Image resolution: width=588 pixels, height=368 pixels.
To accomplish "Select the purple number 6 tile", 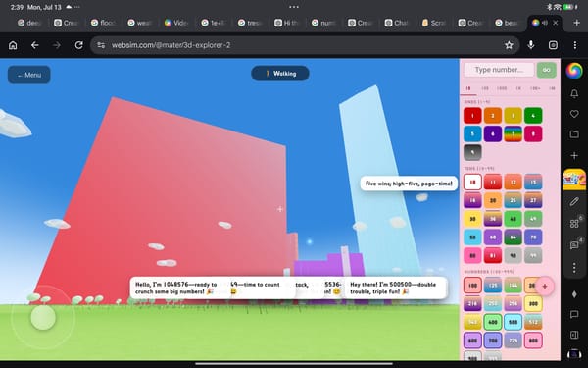I will [493, 134].
